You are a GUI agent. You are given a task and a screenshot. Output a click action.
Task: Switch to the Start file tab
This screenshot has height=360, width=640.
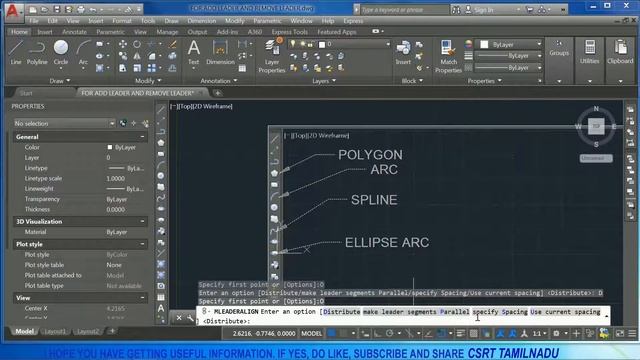[26, 93]
